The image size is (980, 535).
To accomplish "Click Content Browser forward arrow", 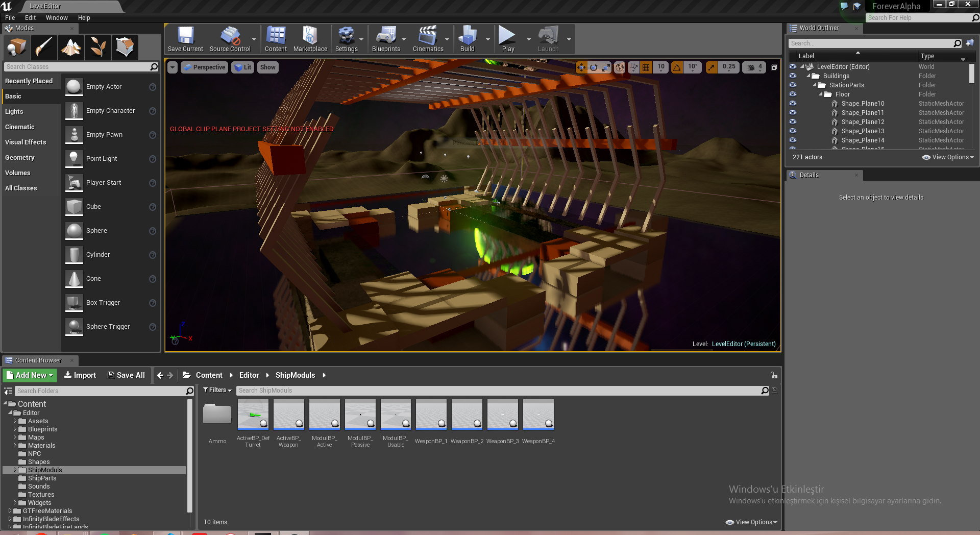I will (x=170, y=375).
